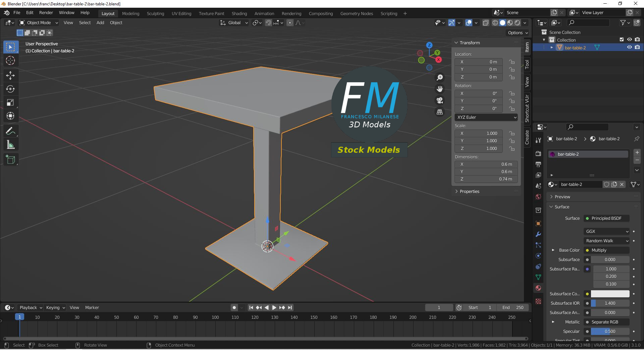The height and width of the screenshot is (350, 644).
Task: Open the Physics properties tab icon
Action: tap(538, 256)
